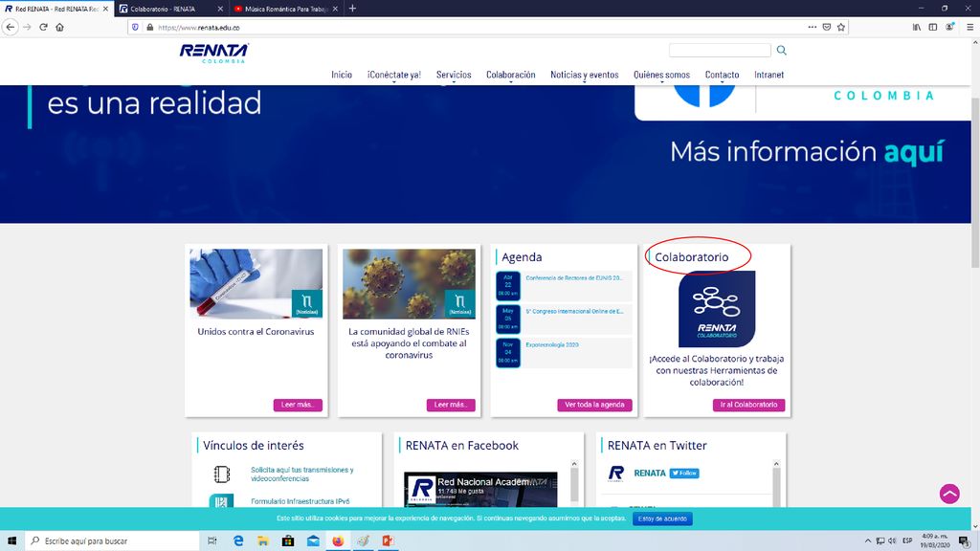
Task: Launch Microsoft Edge from the taskbar
Action: coord(238,540)
